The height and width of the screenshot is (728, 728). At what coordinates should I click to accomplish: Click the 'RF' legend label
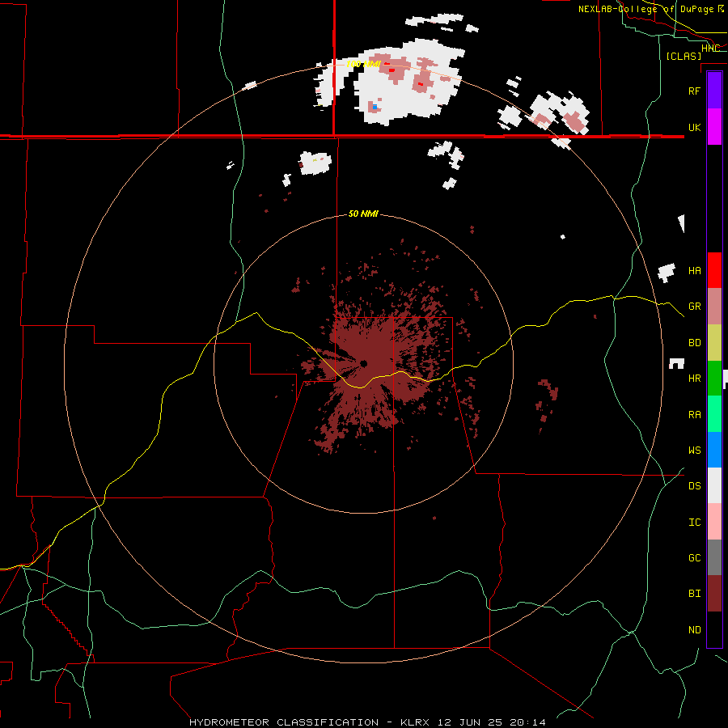click(694, 91)
